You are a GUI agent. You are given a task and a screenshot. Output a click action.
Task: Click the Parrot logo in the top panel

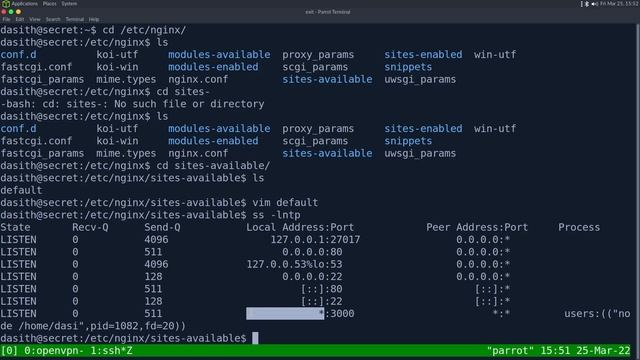(x=6, y=4)
